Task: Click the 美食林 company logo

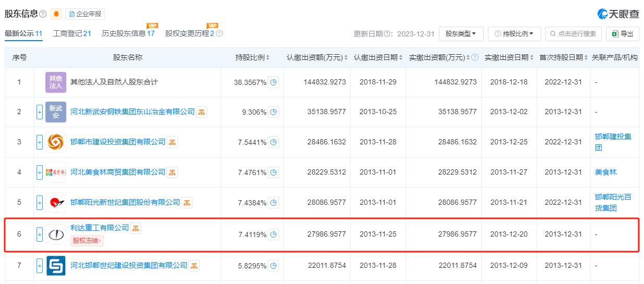Action: (x=56, y=172)
